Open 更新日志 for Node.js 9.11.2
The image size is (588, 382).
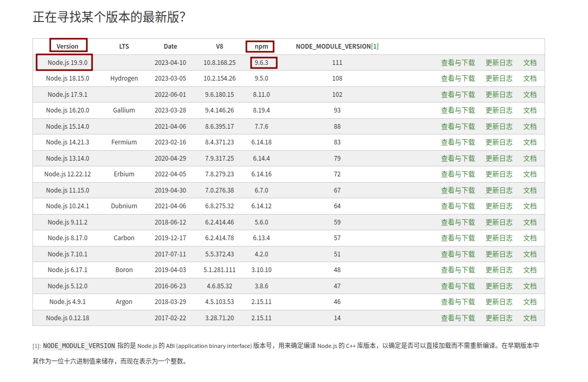click(499, 222)
